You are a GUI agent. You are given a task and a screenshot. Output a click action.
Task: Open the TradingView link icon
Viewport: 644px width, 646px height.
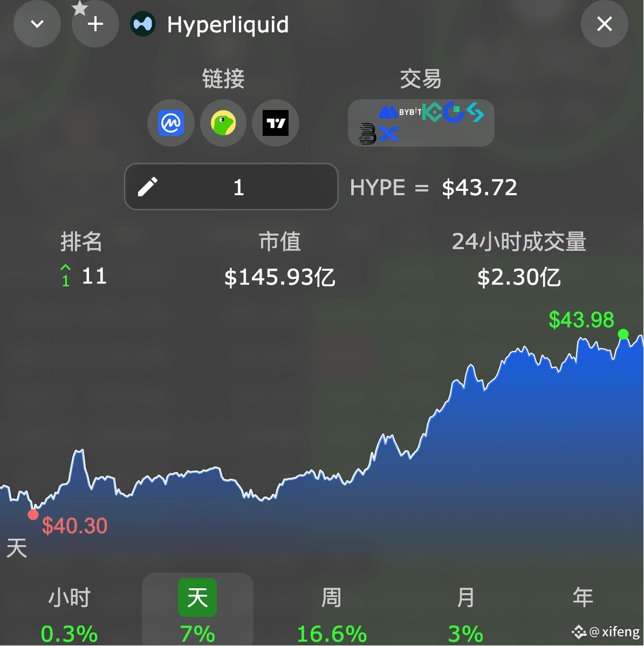point(276,123)
